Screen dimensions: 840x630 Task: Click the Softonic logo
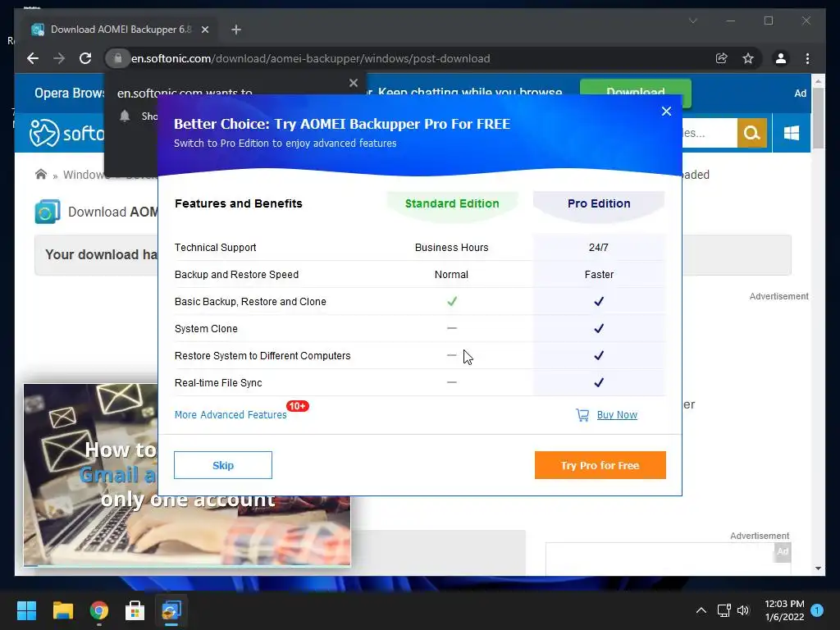pyautogui.click(x=66, y=132)
